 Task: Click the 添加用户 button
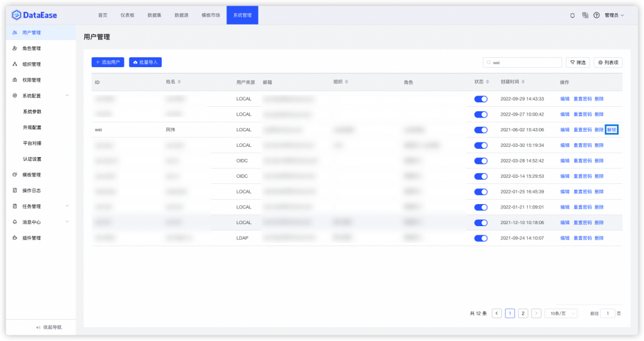(108, 62)
